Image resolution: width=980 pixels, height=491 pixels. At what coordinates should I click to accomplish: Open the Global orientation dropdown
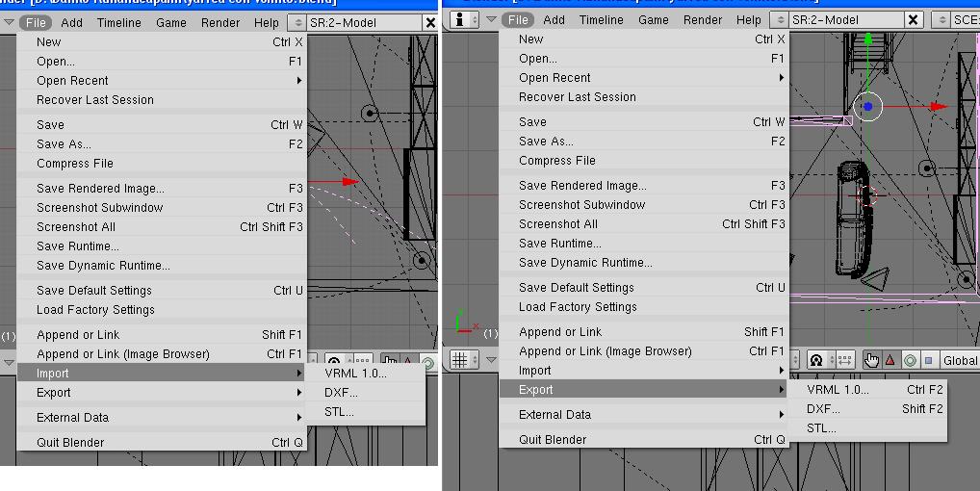point(960,360)
